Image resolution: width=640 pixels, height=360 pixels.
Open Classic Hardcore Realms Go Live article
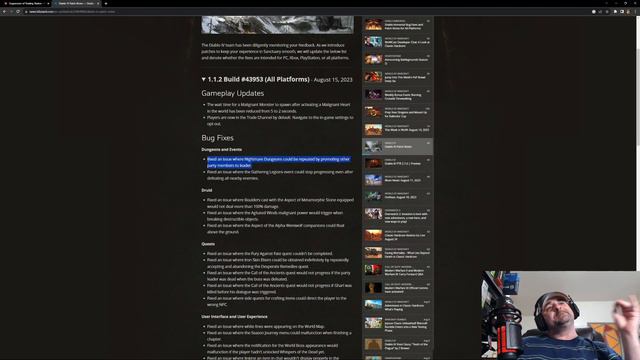pos(398,236)
